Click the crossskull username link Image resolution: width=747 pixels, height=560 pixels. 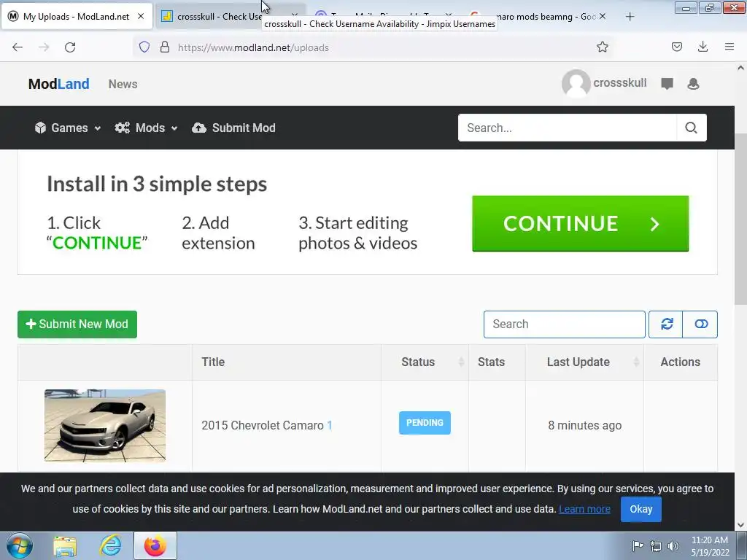click(x=620, y=83)
